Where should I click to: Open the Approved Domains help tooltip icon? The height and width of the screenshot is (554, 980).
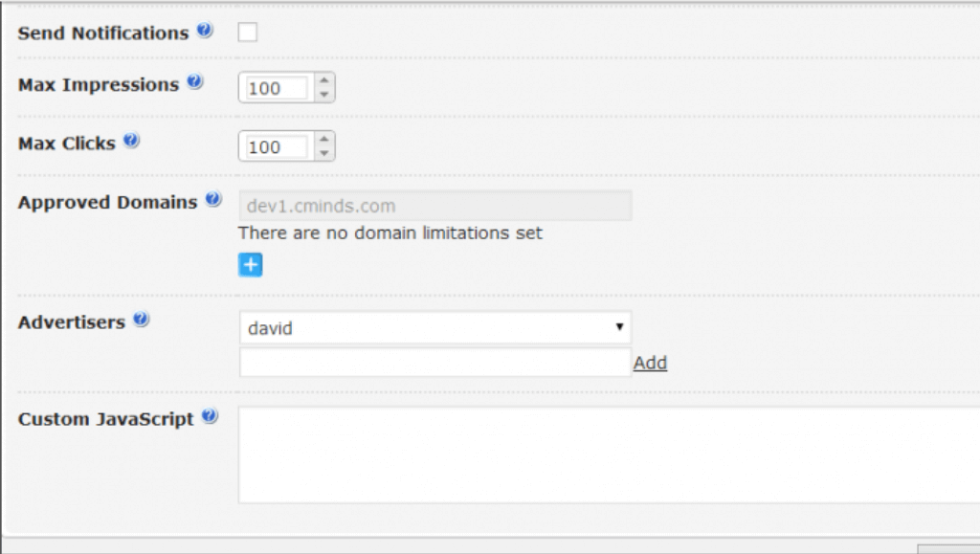[x=213, y=201]
